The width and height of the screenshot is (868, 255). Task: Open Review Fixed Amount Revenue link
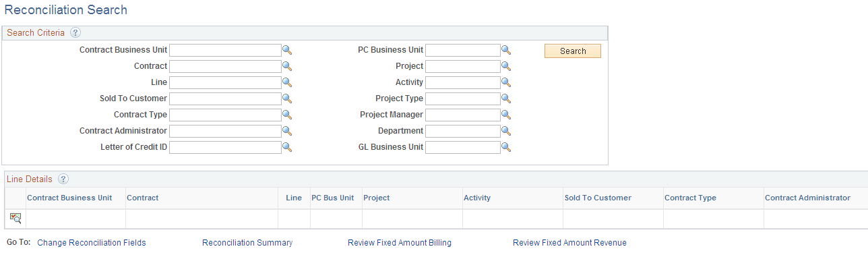pyautogui.click(x=569, y=243)
